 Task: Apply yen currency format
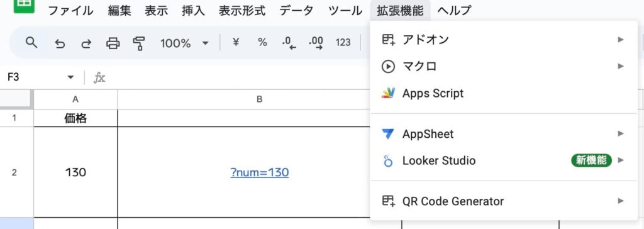pyautogui.click(x=236, y=42)
